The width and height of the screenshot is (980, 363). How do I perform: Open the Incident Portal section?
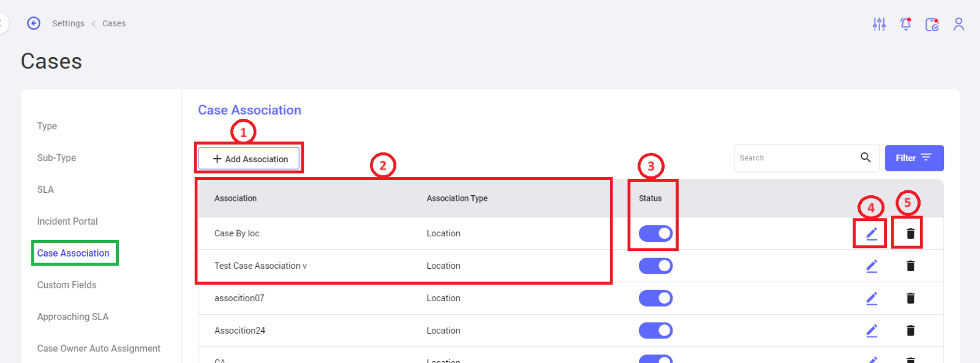67,222
